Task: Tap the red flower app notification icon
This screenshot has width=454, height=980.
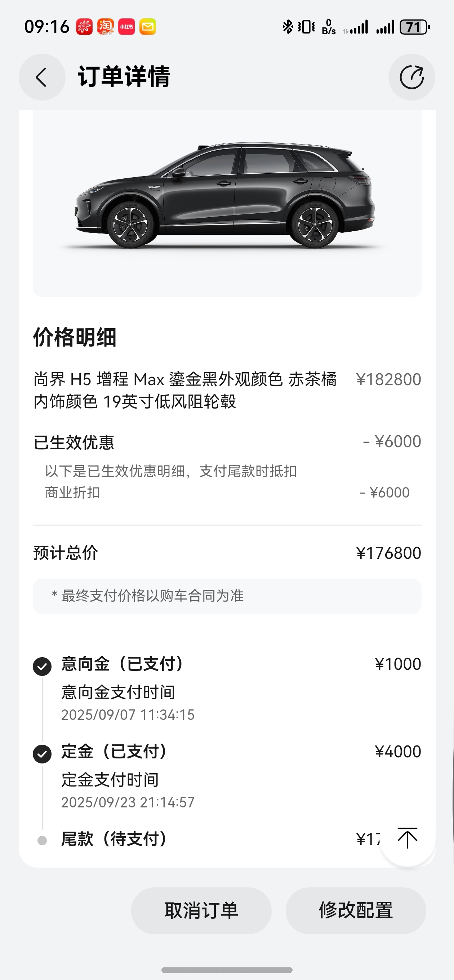Action: [84, 27]
